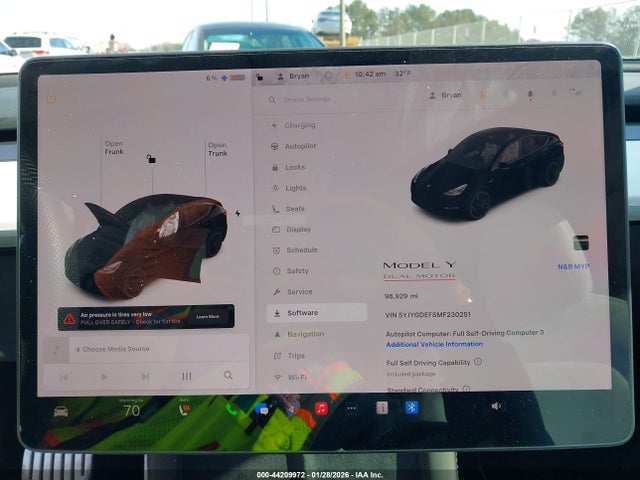Viewport: 640px width, 480px height.
Task: Open Locks settings
Action: click(288, 167)
